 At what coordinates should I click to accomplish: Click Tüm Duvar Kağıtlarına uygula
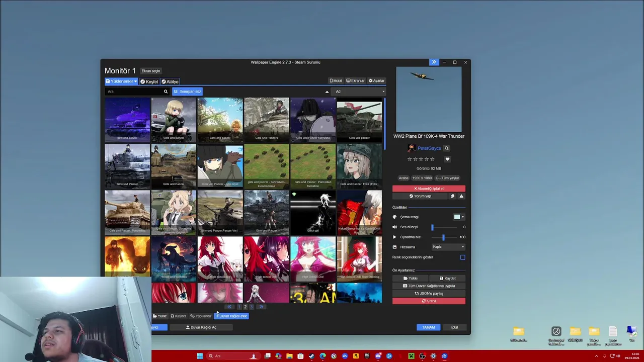(429, 286)
